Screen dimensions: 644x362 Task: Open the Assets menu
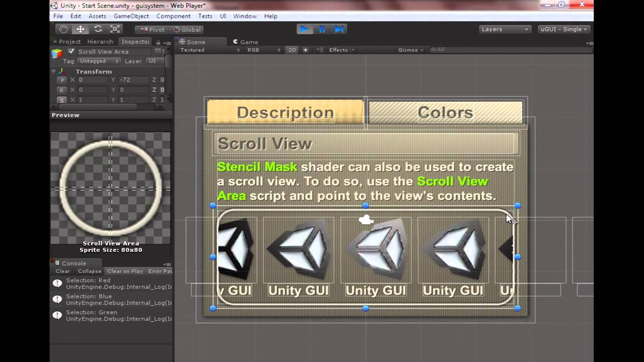97,16
